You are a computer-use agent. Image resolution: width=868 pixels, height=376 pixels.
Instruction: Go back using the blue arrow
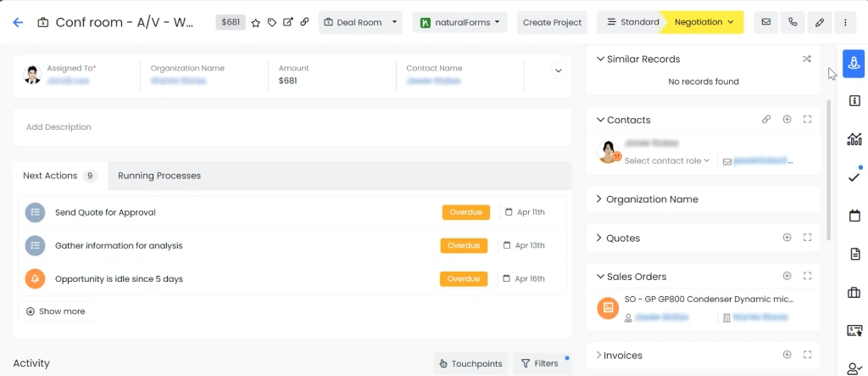pos(18,23)
